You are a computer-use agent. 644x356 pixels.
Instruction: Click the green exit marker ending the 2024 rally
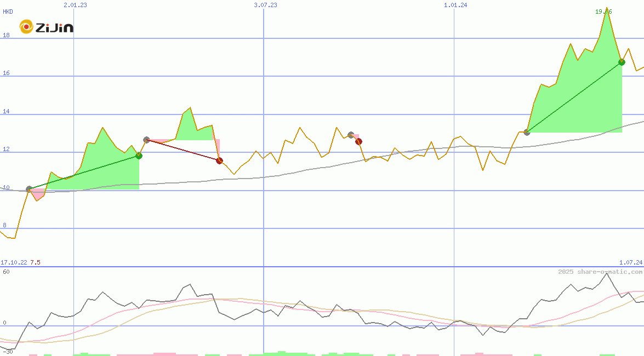(622, 62)
